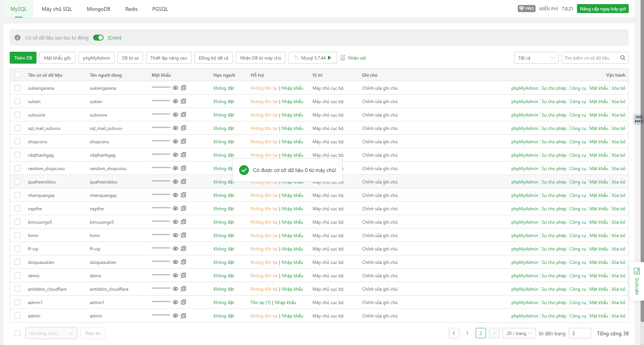Image resolution: width=644 pixels, height=345 pixels.
Task: Select all databases with header checkbox
Action: (18, 75)
